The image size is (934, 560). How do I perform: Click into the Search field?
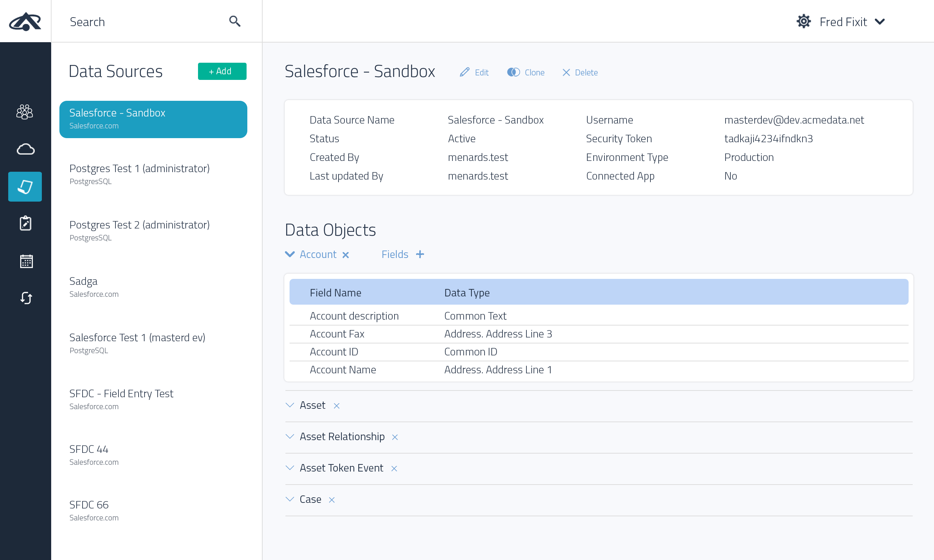pyautogui.click(x=143, y=22)
